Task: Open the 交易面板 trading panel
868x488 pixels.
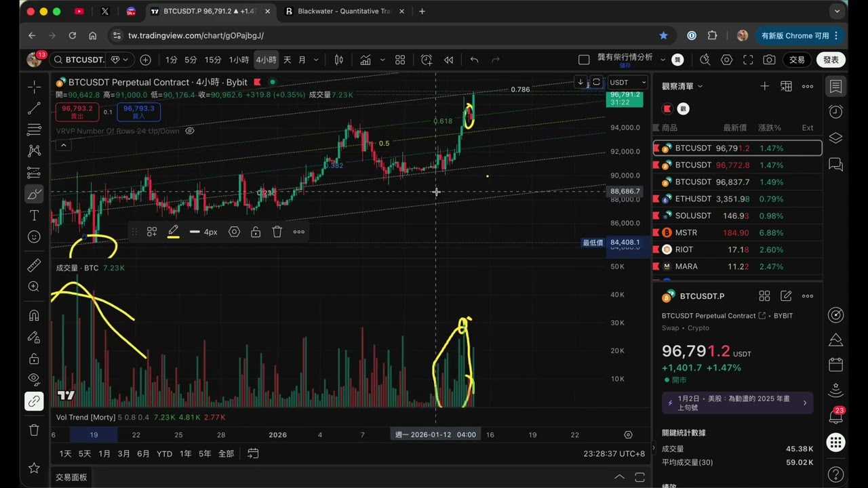Action: (x=71, y=477)
